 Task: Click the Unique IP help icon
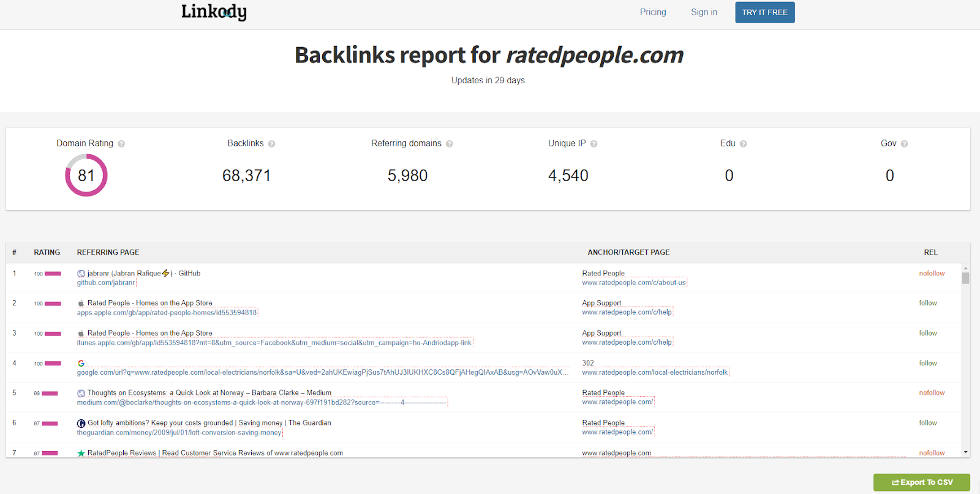point(594,144)
